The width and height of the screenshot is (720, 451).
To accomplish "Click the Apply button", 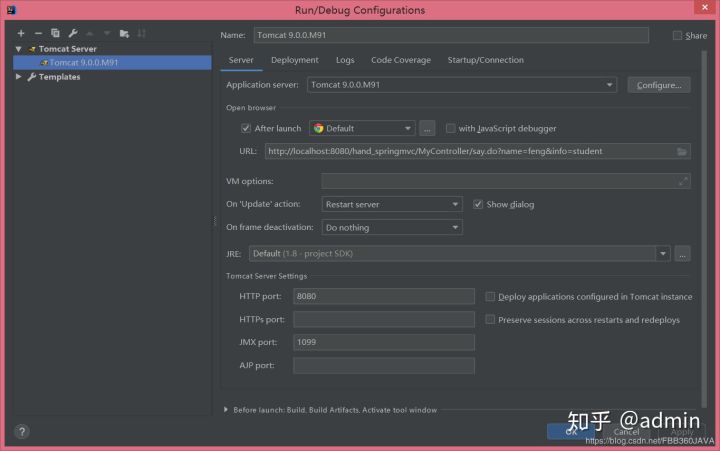I will (682, 431).
